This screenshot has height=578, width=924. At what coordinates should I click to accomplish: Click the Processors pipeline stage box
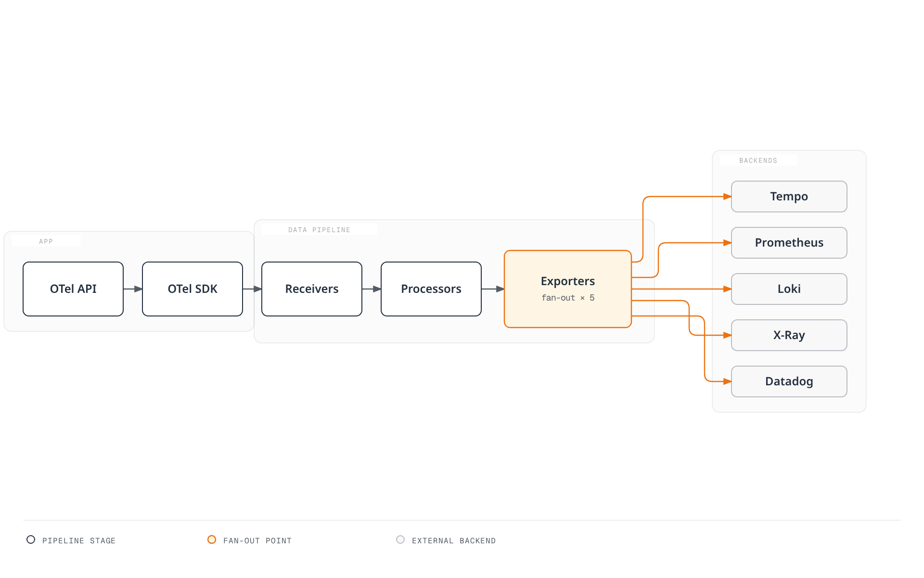click(431, 289)
